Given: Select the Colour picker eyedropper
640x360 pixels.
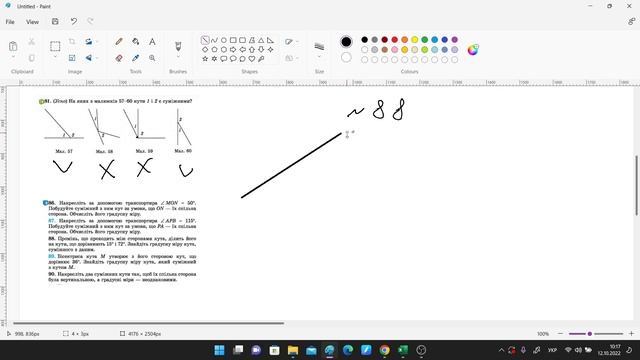Looking at the screenshot, I should click(x=136, y=58).
